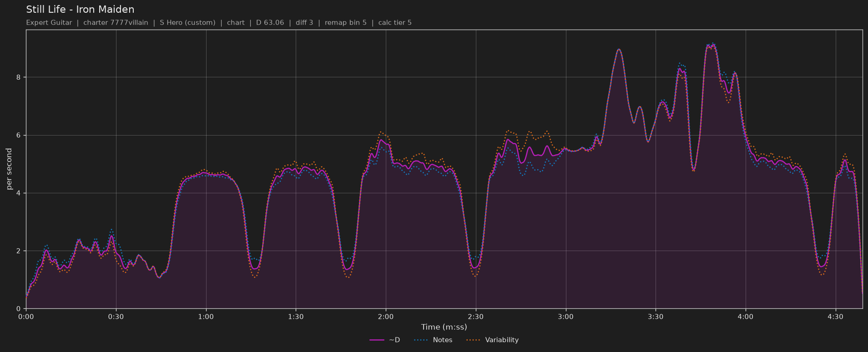Screen dimensions: 868x352
Task: Click the "calc tier 5" subtitle entry
Action: click(x=395, y=23)
